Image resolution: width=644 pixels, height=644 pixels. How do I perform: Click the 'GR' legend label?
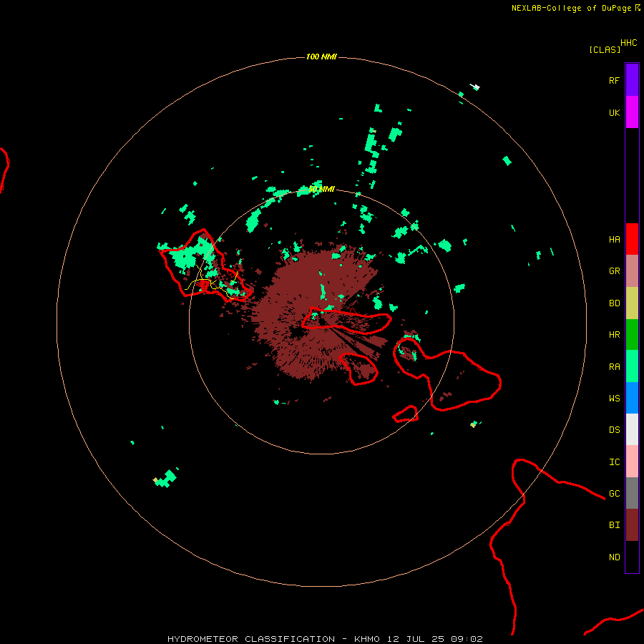[614, 271]
